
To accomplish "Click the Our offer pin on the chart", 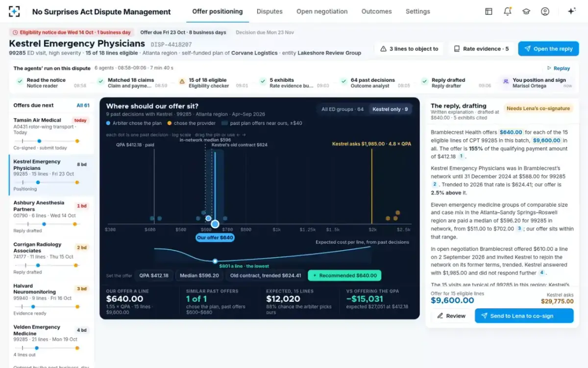I will (x=215, y=224).
